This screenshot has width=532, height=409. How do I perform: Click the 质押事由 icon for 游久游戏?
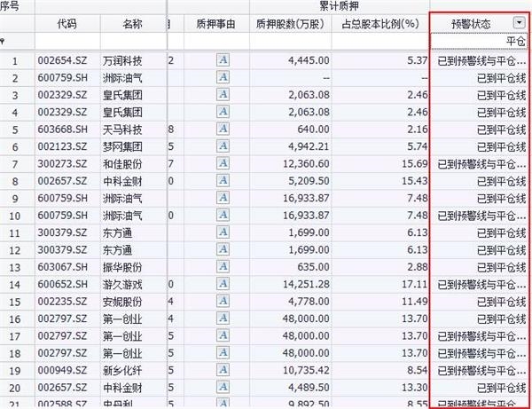point(224,284)
